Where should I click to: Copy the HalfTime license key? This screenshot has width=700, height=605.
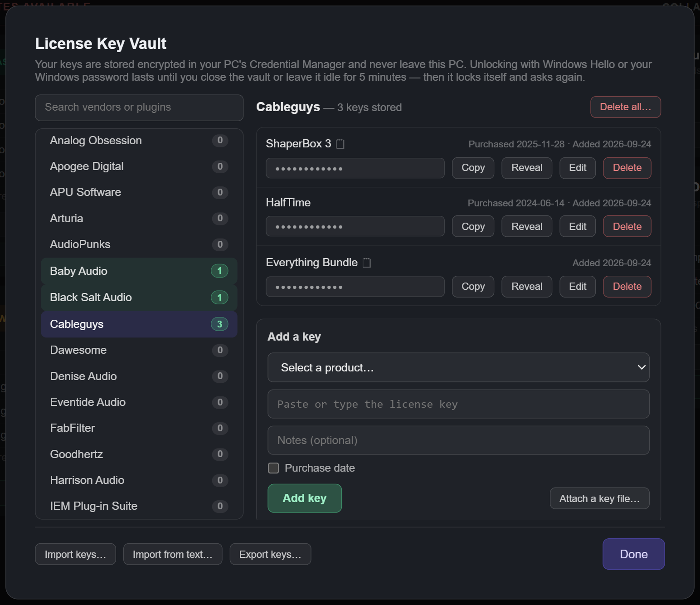[473, 226]
